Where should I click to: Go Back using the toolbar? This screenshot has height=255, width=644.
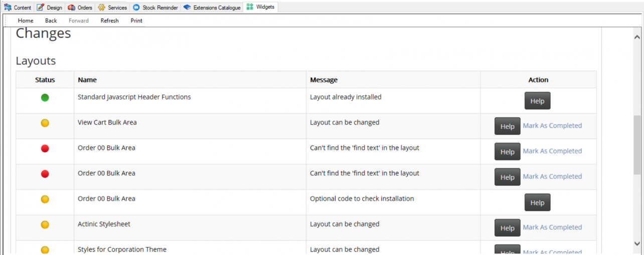coord(51,21)
